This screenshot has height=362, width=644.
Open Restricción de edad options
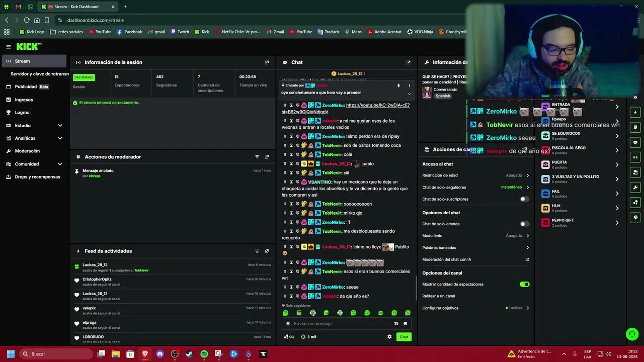(x=475, y=175)
